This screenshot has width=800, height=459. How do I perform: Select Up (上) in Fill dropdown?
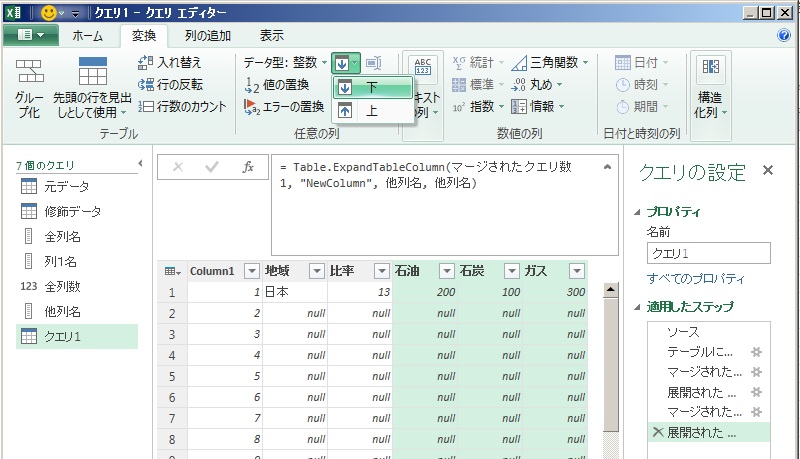pyautogui.click(x=372, y=110)
